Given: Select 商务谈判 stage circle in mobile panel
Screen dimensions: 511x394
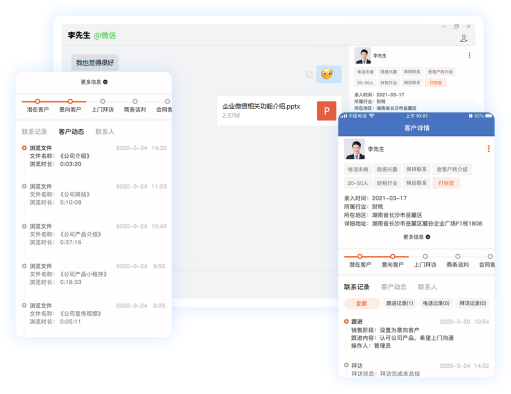Looking at the screenshot, I should (x=458, y=256).
